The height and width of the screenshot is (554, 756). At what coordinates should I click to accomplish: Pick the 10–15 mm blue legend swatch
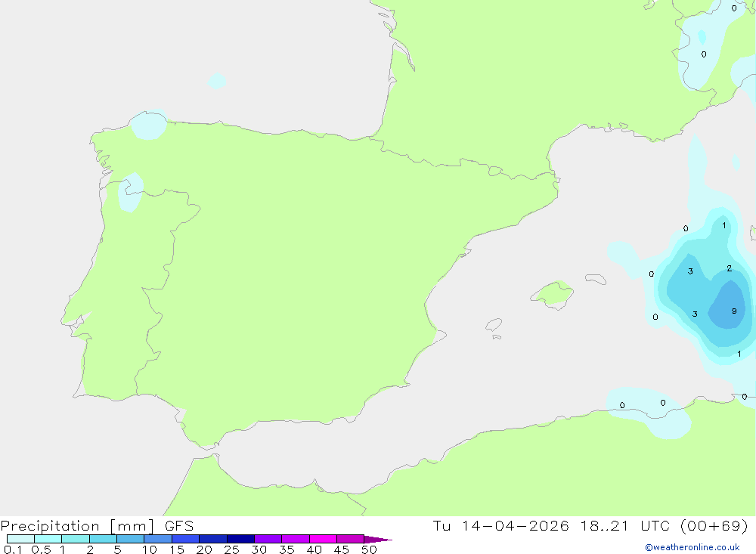158,539
